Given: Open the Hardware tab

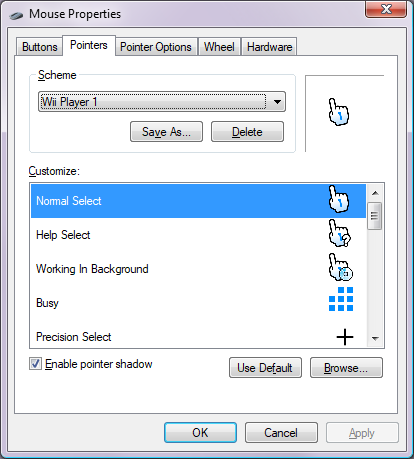Looking at the screenshot, I should (x=269, y=47).
